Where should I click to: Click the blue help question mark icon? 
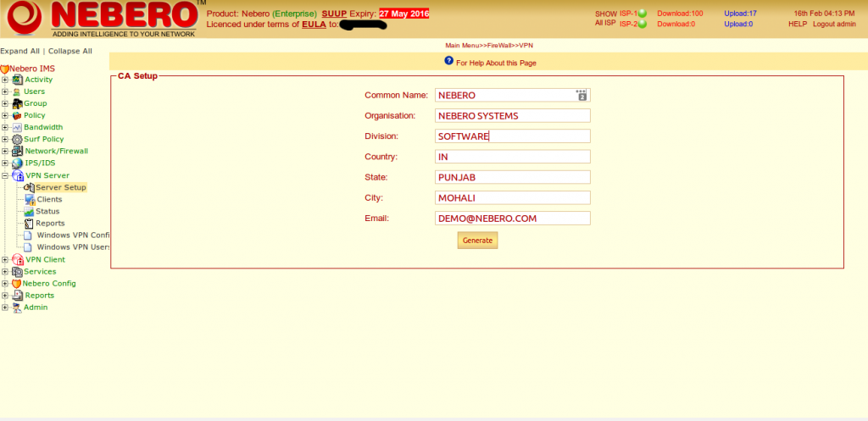[x=449, y=62]
